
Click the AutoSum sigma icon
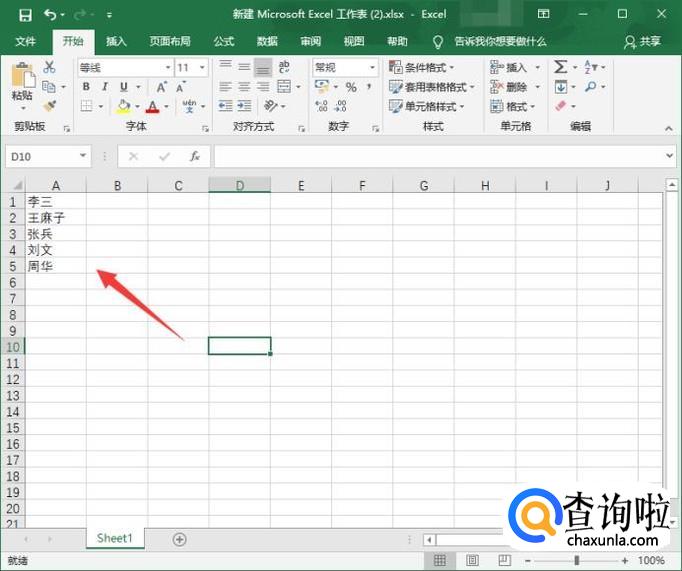tap(561, 67)
